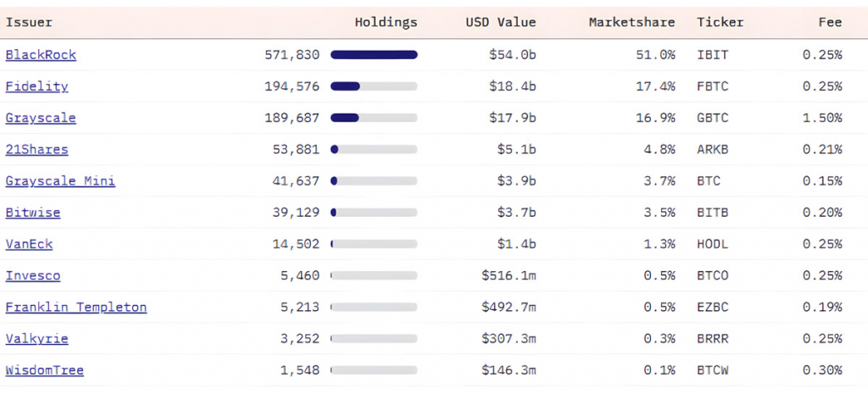Click the Grayscale issuer link
The height and width of the screenshot is (394, 868).
(41, 118)
